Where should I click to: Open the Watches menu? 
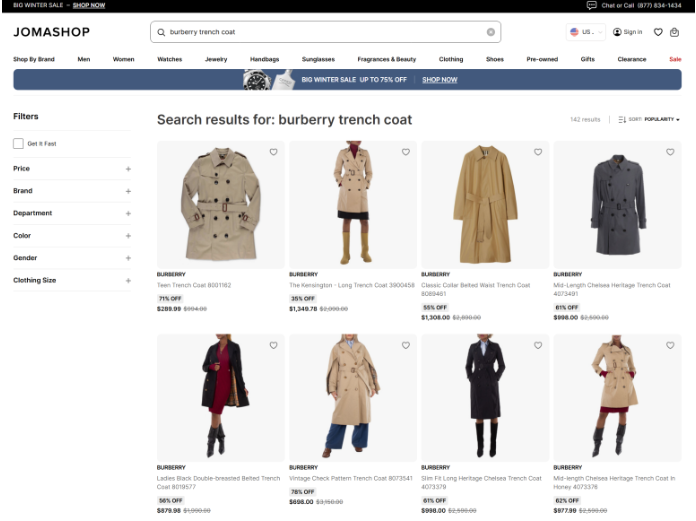click(x=170, y=59)
